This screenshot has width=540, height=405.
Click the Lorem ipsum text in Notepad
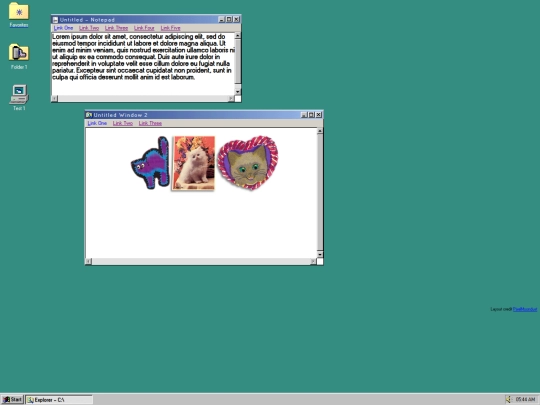coord(143,57)
